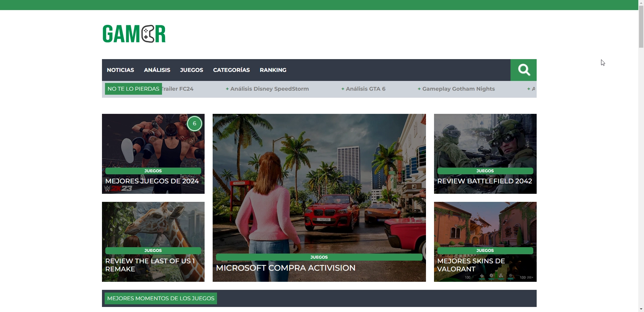Open the search magnifier button
Screen dimensions: 644x312
tap(524, 70)
